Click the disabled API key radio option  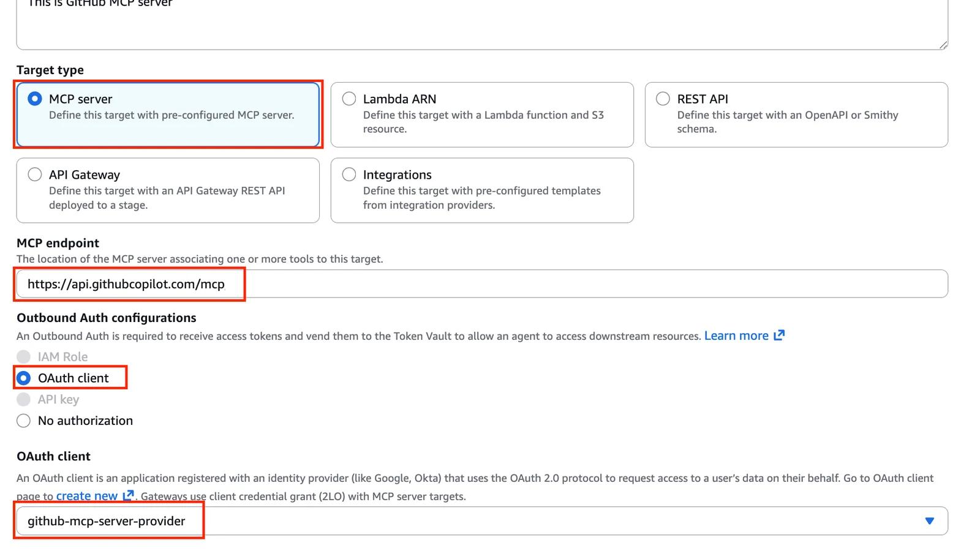[x=23, y=400]
